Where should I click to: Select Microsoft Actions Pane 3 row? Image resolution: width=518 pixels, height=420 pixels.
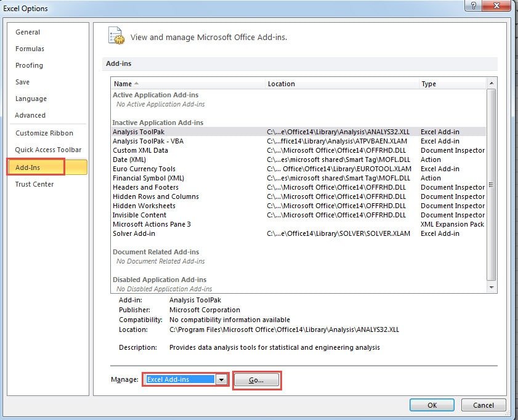click(x=299, y=224)
